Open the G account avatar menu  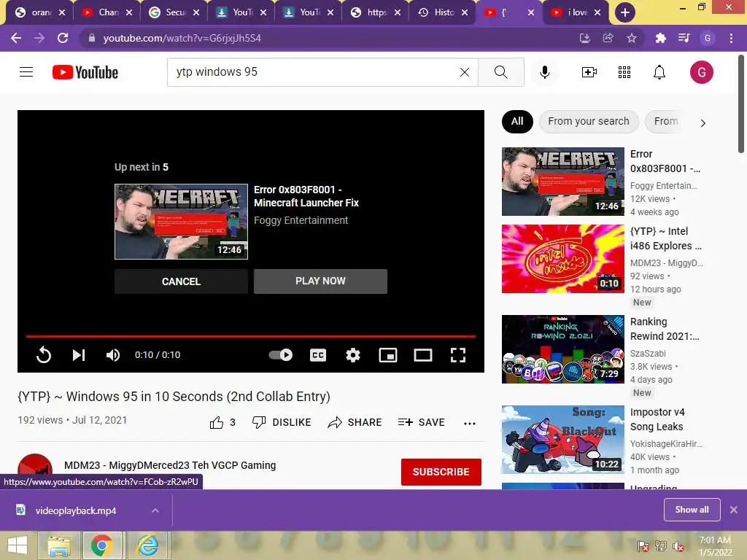tap(701, 72)
